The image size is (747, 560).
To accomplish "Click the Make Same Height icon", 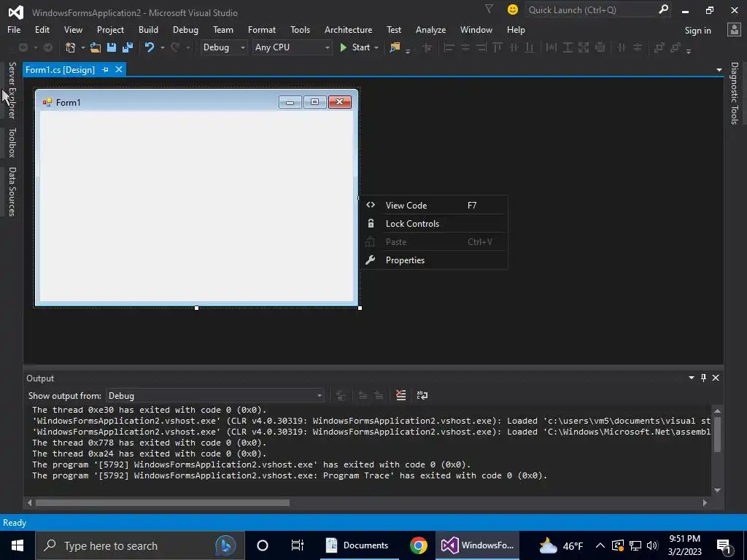I will click(x=568, y=47).
